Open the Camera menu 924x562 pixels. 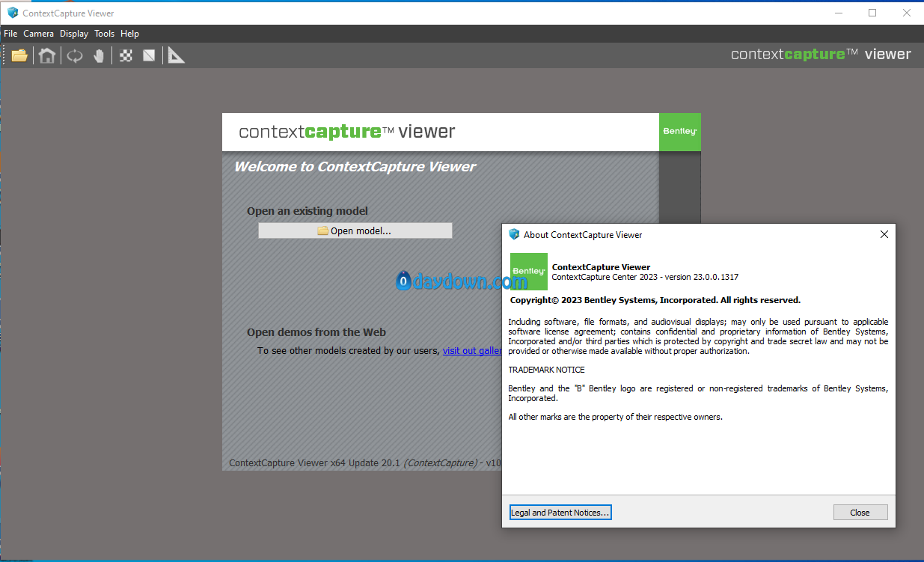[x=38, y=34]
